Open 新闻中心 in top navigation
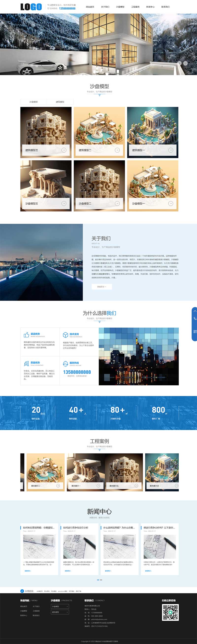197x644 pixels. click(x=150, y=7)
